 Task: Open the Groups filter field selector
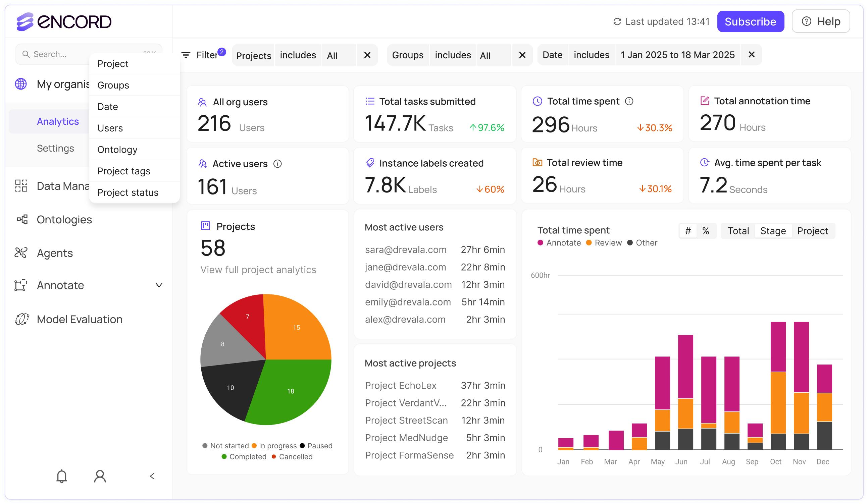pos(408,55)
